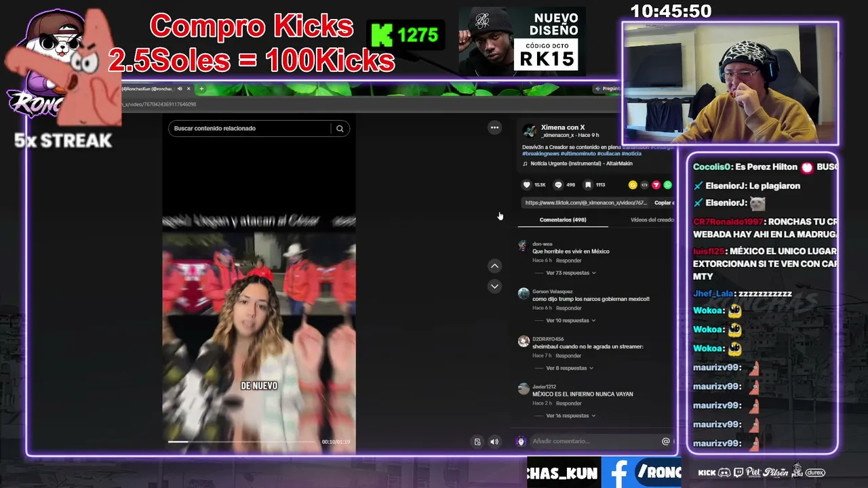Screen dimensions: 868x488
Task: Click the @ mention icon in comment box
Action: tap(665, 441)
